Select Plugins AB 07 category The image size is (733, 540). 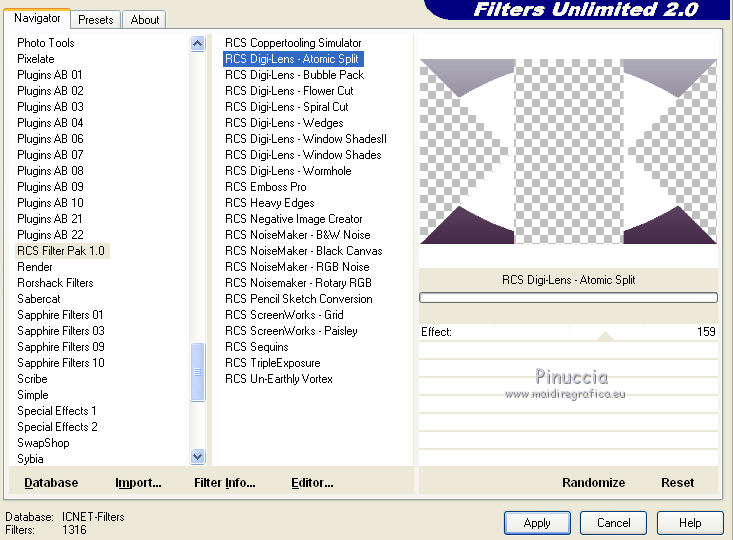pyautogui.click(x=50, y=155)
